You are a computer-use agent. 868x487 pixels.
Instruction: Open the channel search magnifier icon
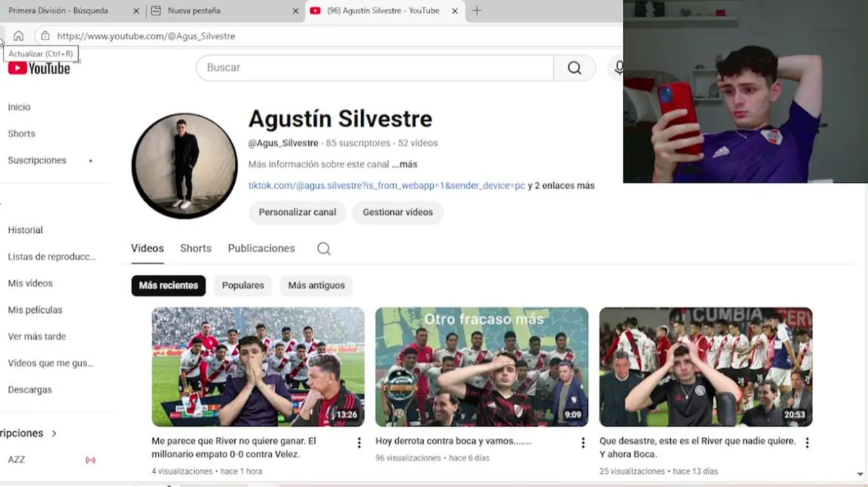click(x=324, y=249)
